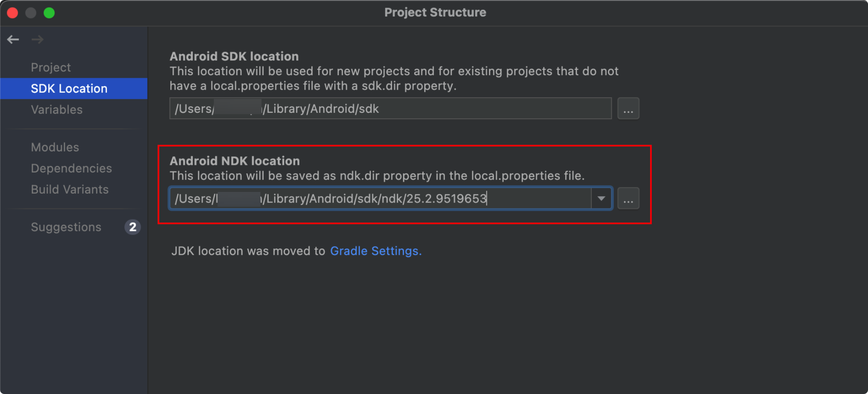Maximize the window with the green button
The image size is (868, 394).
coord(49,13)
